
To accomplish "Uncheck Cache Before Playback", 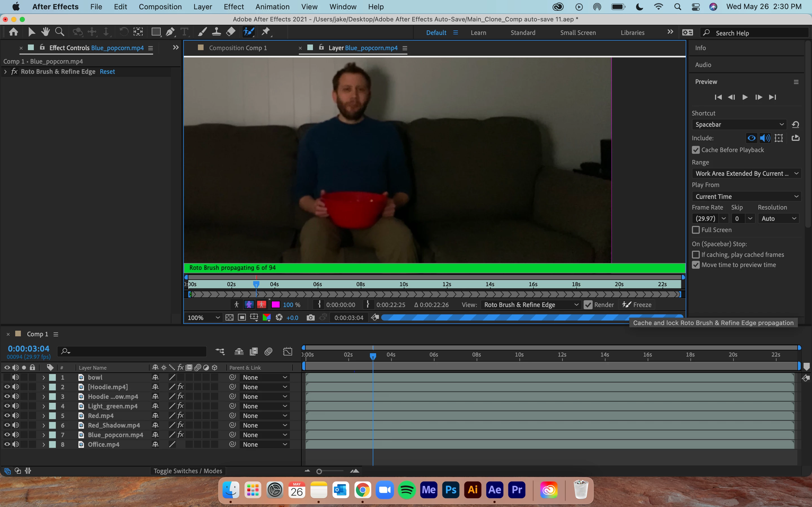I will pyautogui.click(x=696, y=150).
